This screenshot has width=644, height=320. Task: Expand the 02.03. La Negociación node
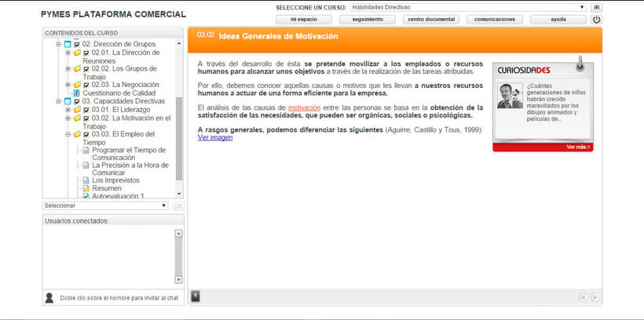(68, 85)
